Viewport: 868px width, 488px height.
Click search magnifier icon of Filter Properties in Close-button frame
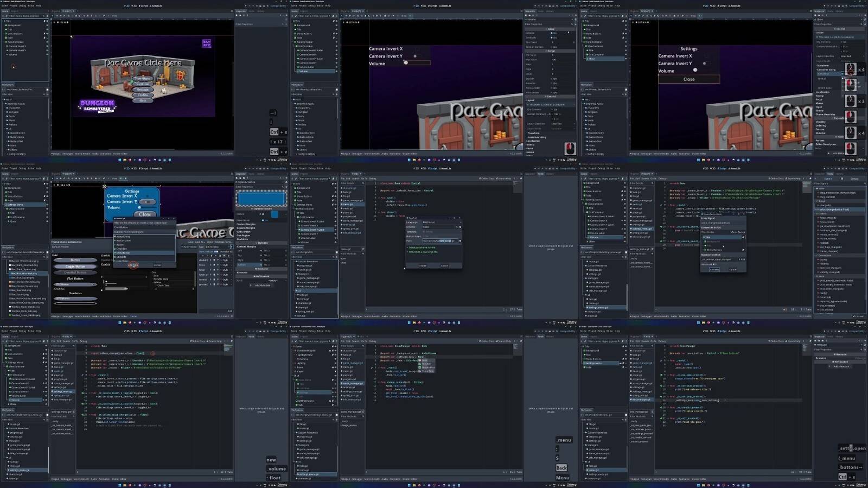[x=861, y=24]
